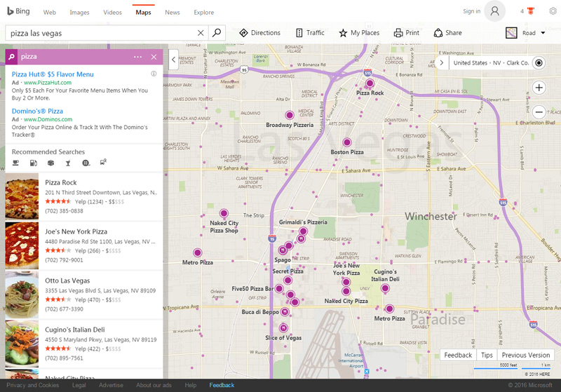Click the footer Feedback link
Image resolution: width=561 pixels, height=392 pixels.
pos(222,385)
